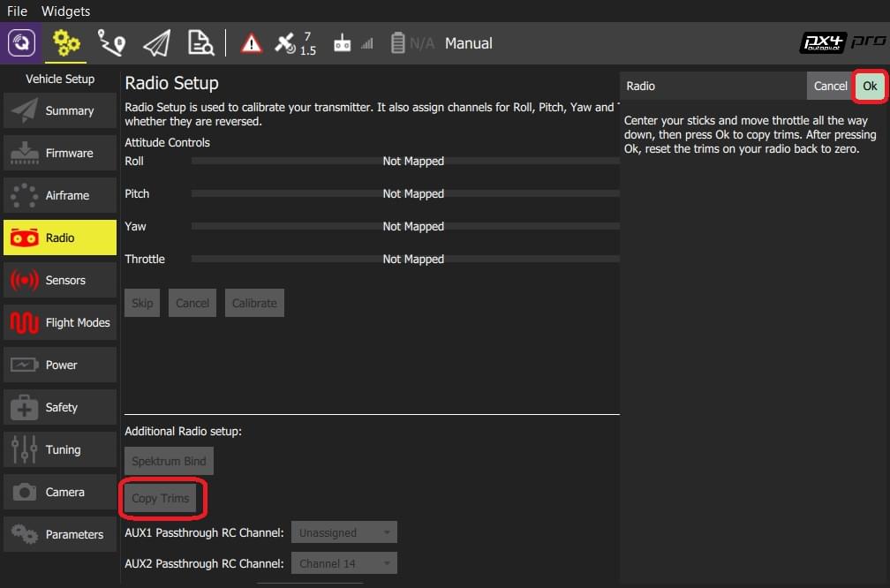Open Vehicle Setup gears icon
The image size is (890, 588).
pos(66,43)
